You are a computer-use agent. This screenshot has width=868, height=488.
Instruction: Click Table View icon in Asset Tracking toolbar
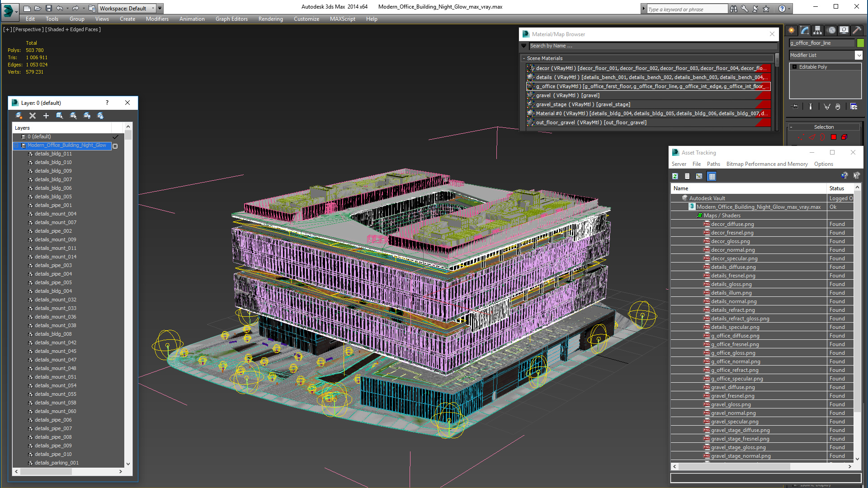[x=712, y=176]
